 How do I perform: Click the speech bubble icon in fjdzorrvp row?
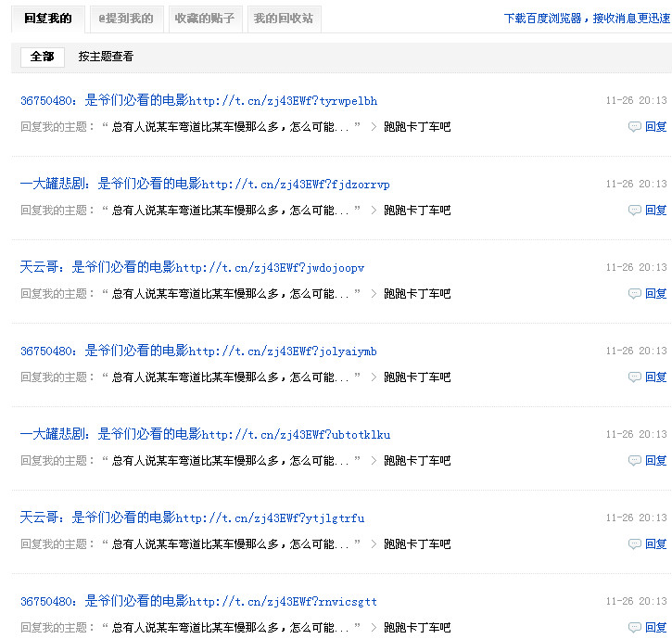(635, 211)
